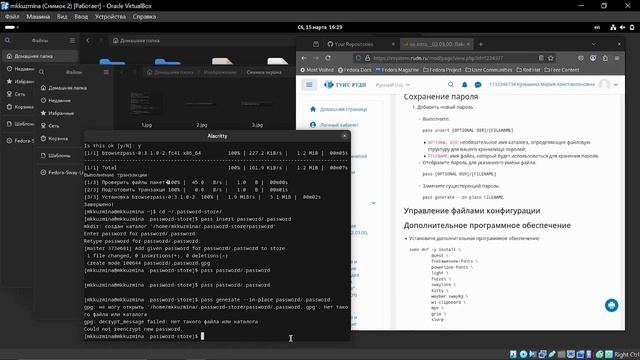Expand the user profile menu chevron

(616, 85)
